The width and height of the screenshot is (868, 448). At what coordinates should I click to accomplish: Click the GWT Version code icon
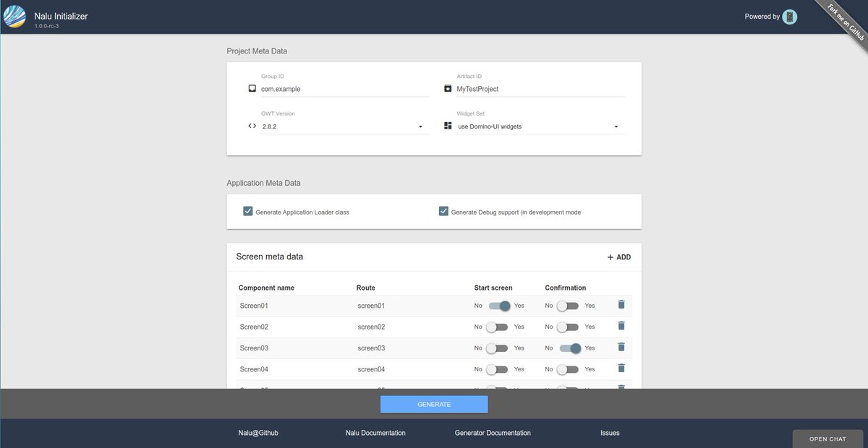(x=252, y=126)
